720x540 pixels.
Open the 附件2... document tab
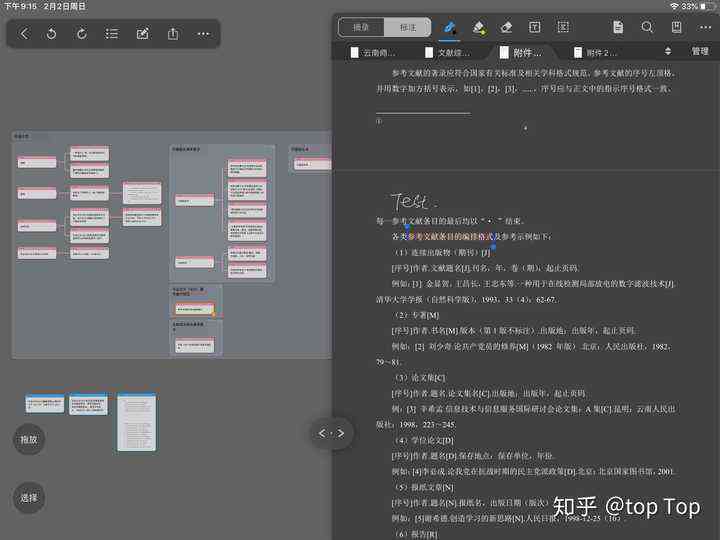click(596, 52)
